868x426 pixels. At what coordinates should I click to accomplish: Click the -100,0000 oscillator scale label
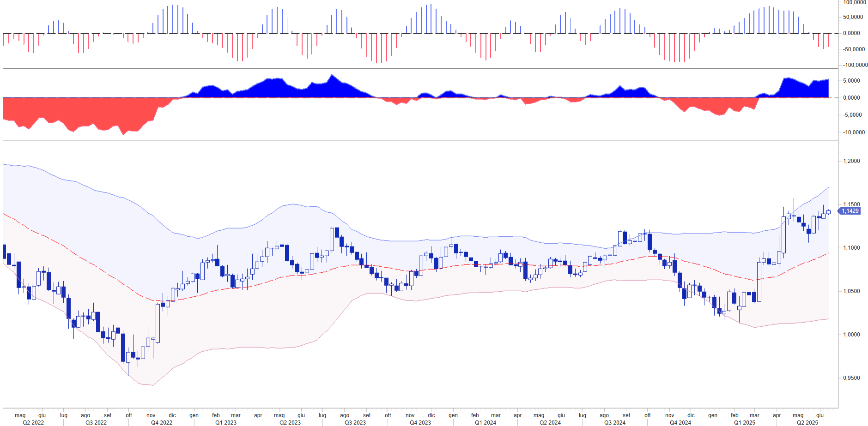pyautogui.click(x=855, y=65)
